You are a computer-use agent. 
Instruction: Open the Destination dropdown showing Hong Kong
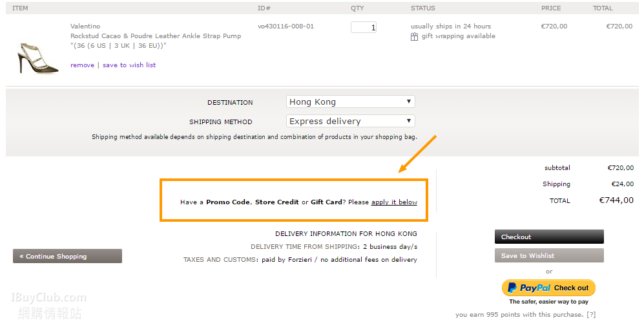click(350, 101)
